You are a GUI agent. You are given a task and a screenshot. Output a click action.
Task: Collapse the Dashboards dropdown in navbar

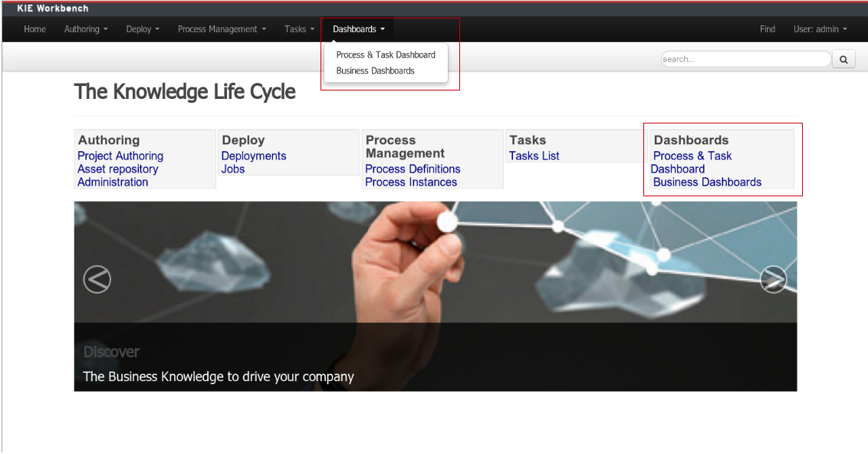(x=359, y=29)
